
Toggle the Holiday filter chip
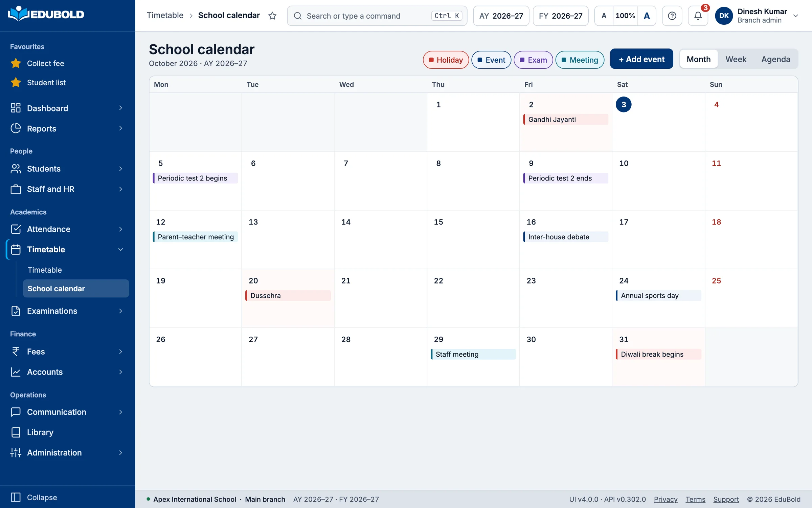pyautogui.click(x=446, y=60)
